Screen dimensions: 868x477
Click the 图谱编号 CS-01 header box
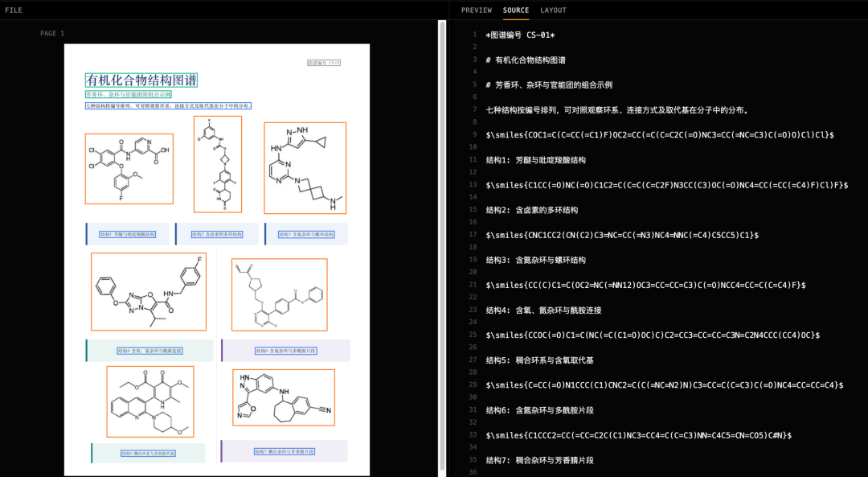(x=324, y=63)
